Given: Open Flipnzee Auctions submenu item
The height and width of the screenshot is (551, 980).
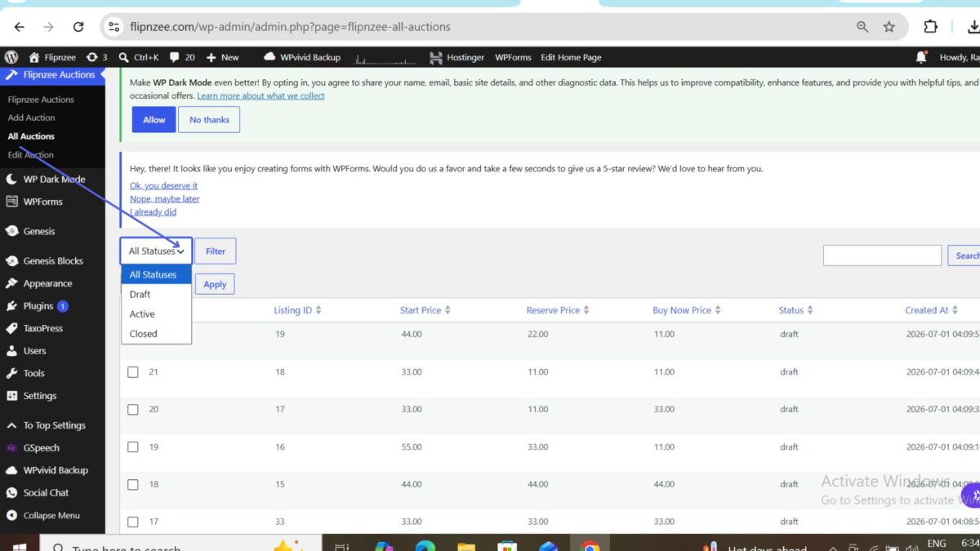Looking at the screenshot, I should [x=41, y=100].
